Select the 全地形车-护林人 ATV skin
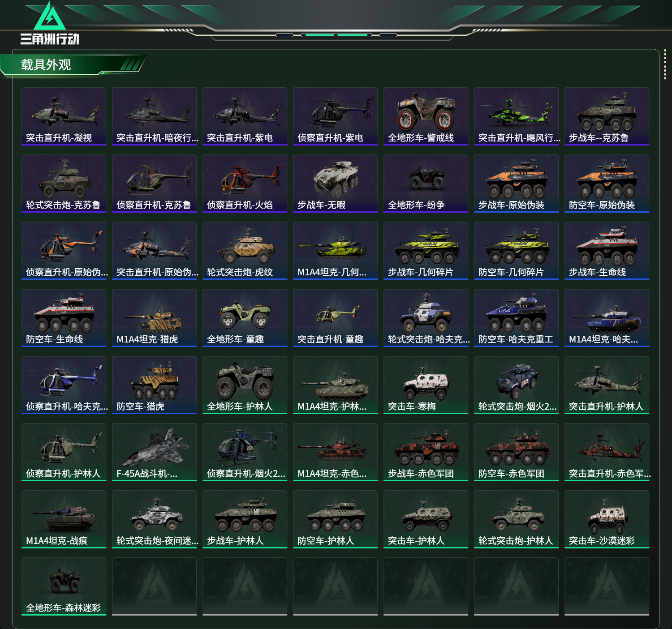 (x=245, y=385)
